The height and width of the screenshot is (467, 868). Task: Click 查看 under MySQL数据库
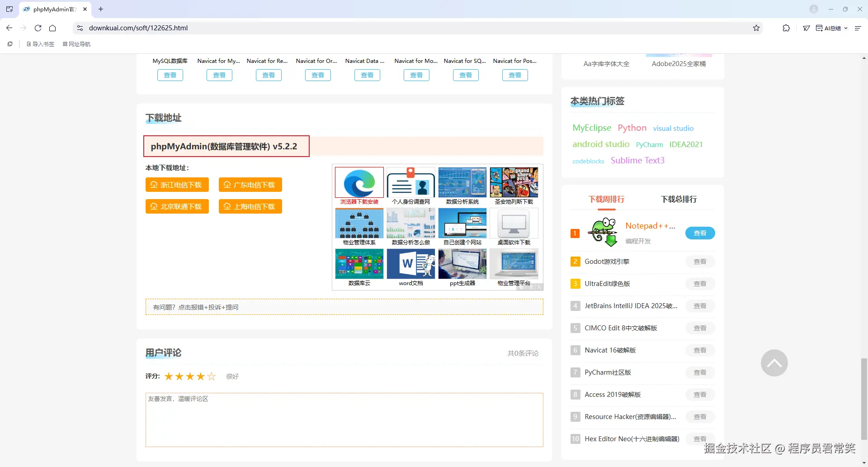(x=170, y=75)
